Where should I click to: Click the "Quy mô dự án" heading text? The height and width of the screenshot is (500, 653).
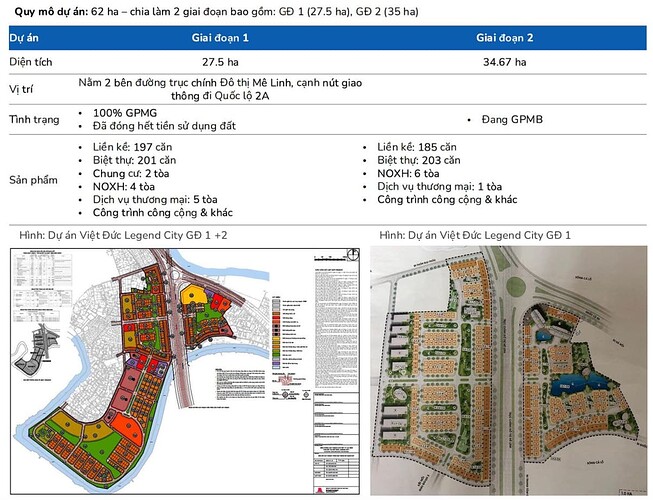(51, 12)
